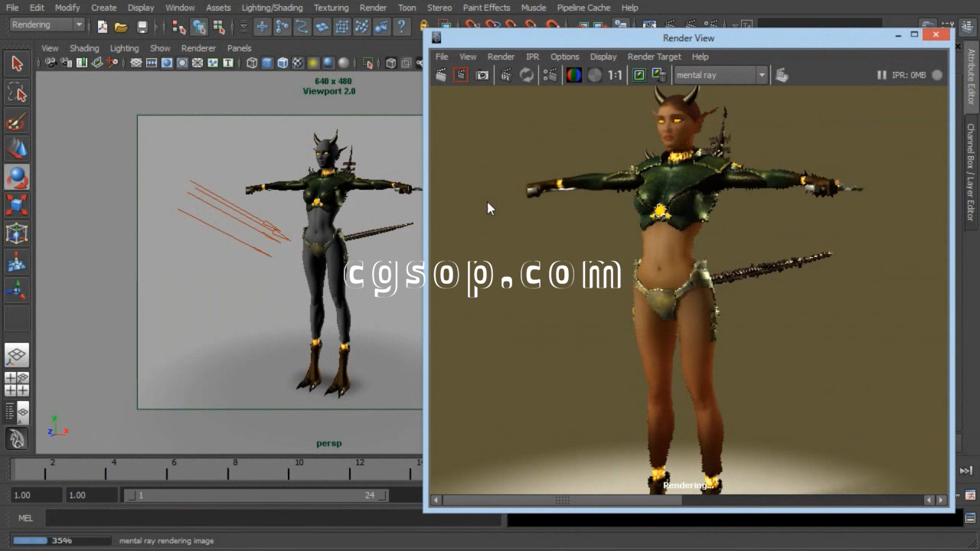Take a snapshot in Render View
The width and height of the screenshot is (980, 551).
tap(482, 75)
